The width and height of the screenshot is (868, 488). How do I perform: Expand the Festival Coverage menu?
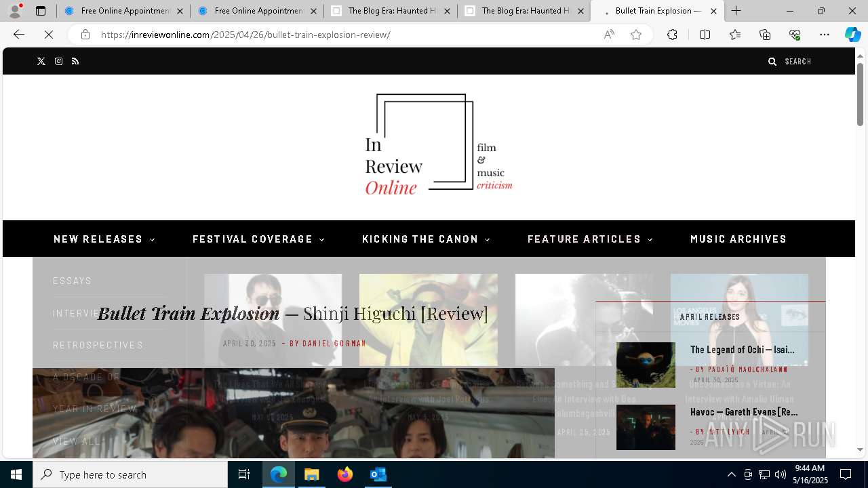tap(259, 239)
